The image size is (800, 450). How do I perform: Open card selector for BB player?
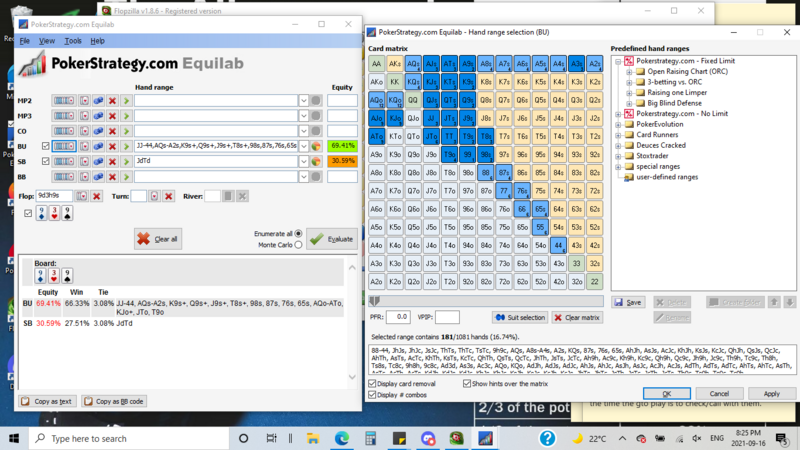[84, 177]
